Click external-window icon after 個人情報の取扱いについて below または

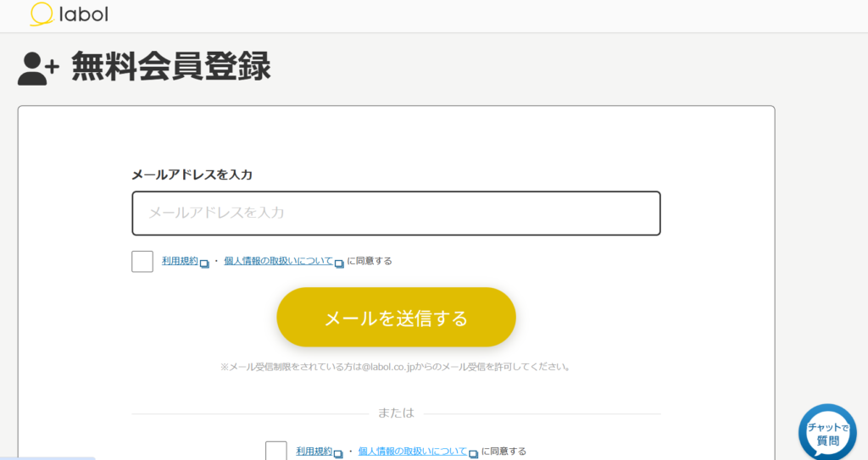coord(473,454)
